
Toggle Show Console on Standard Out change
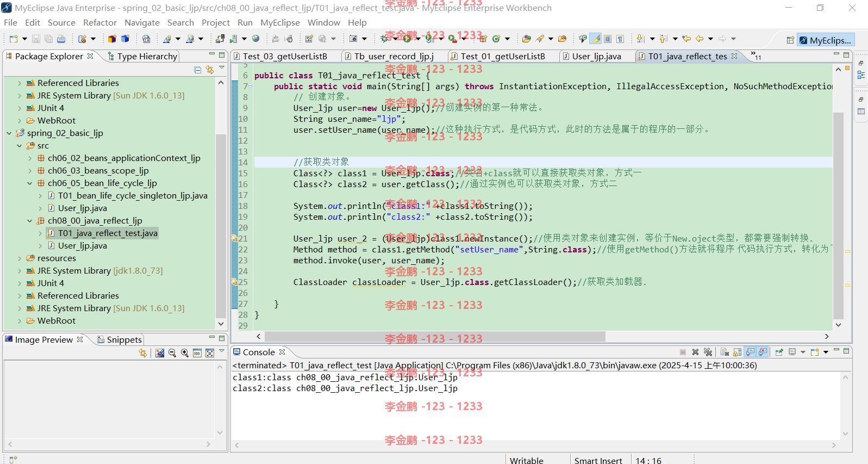750,352
